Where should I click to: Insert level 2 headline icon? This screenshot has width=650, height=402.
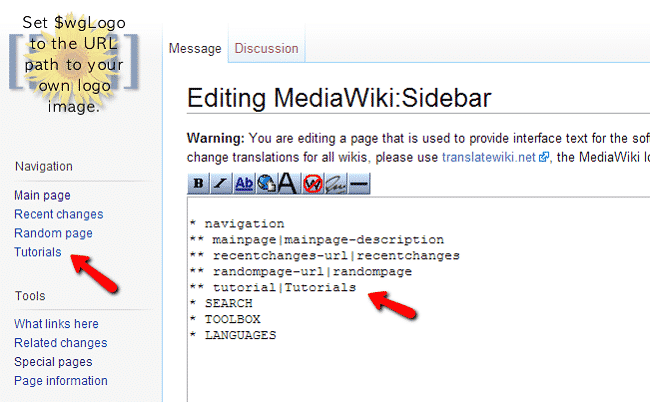288,183
